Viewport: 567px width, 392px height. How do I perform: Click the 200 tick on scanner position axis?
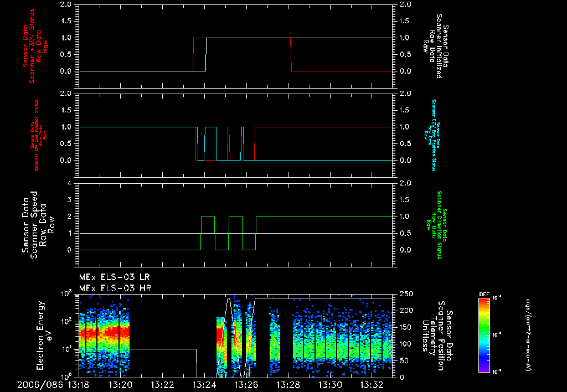404,311
